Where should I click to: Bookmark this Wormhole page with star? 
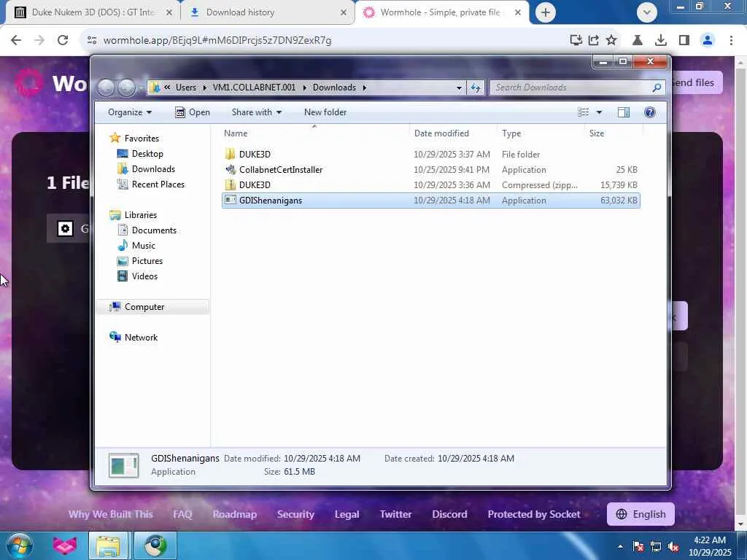tap(611, 40)
